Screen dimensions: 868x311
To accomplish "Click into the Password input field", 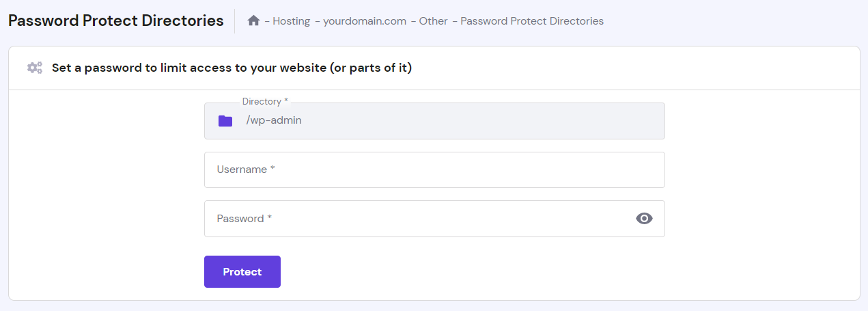I will (x=417, y=219).
